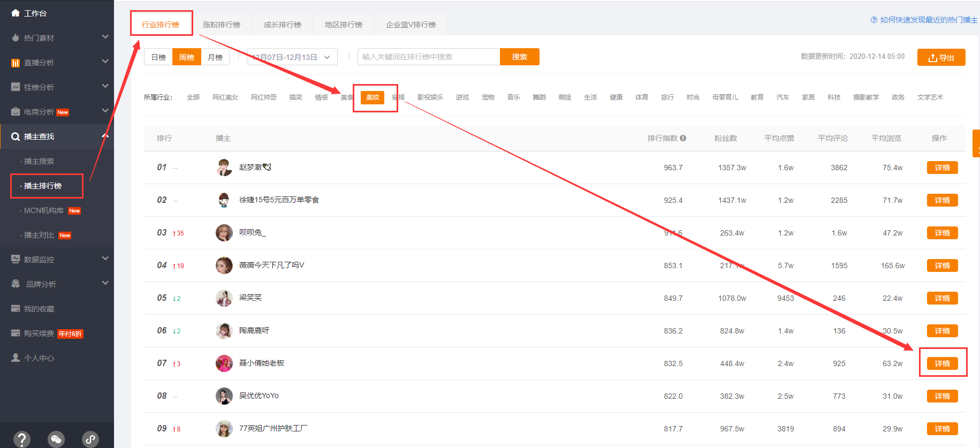Click the 电商分析 bag icon
980x448 pixels.
pyautogui.click(x=16, y=111)
